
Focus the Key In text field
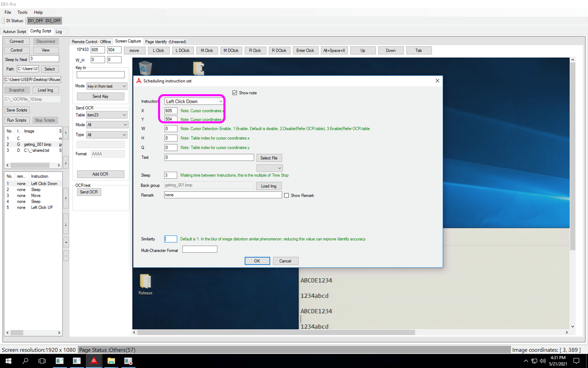point(101,75)
